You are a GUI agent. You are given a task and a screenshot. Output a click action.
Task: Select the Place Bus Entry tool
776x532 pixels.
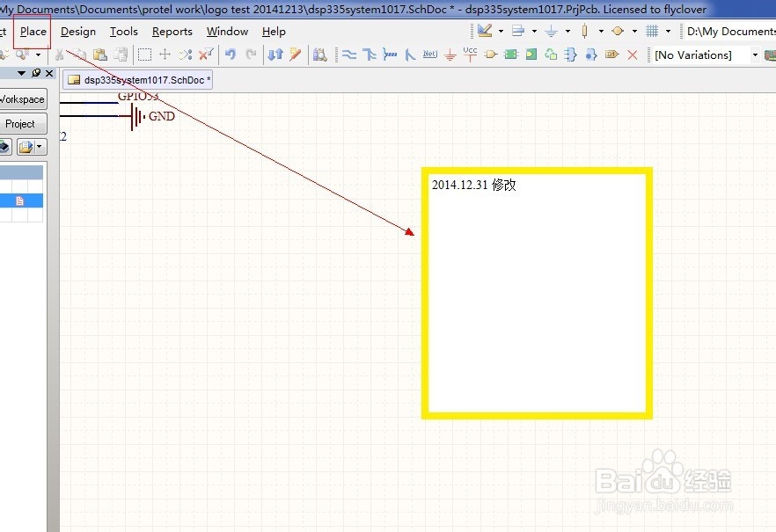point(410,55)
